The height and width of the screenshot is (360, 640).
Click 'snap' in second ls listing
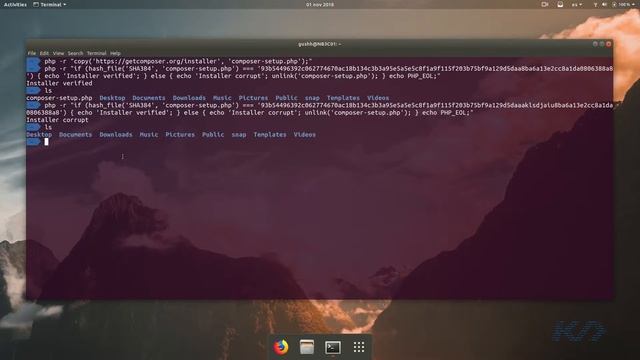pyautogui.click(x=238, y=135)
